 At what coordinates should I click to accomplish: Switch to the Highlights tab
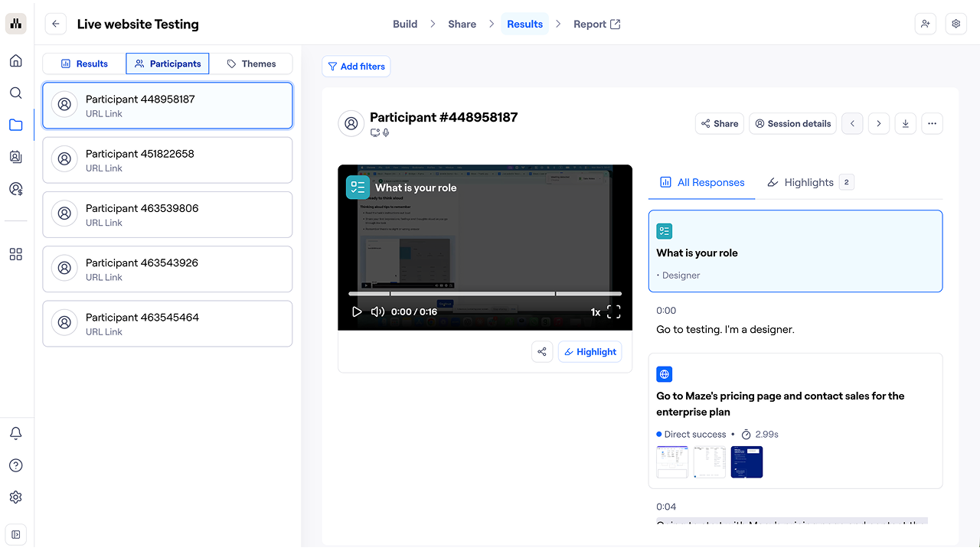[808, 182]
